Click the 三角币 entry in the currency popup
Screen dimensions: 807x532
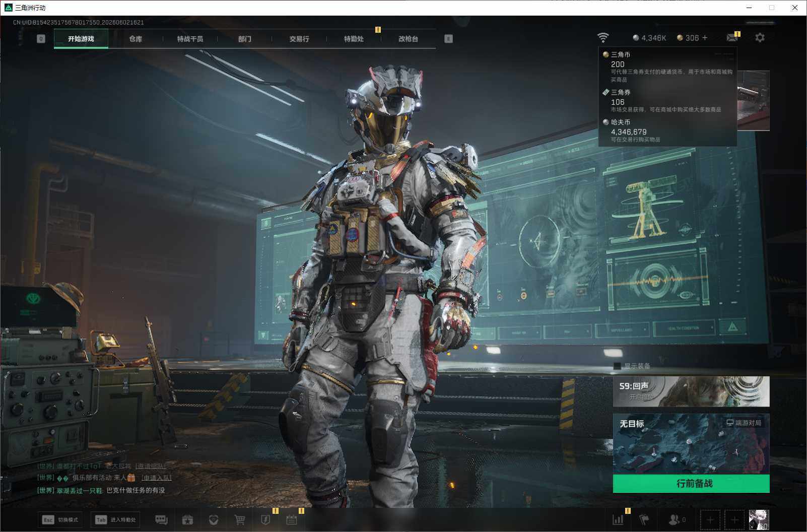coord(667,66)
